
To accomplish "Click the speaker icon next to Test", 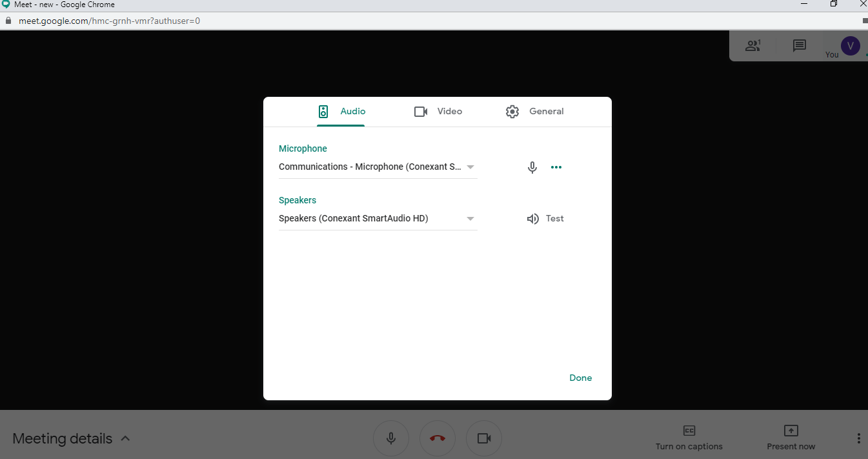I will tap(532, 218).
